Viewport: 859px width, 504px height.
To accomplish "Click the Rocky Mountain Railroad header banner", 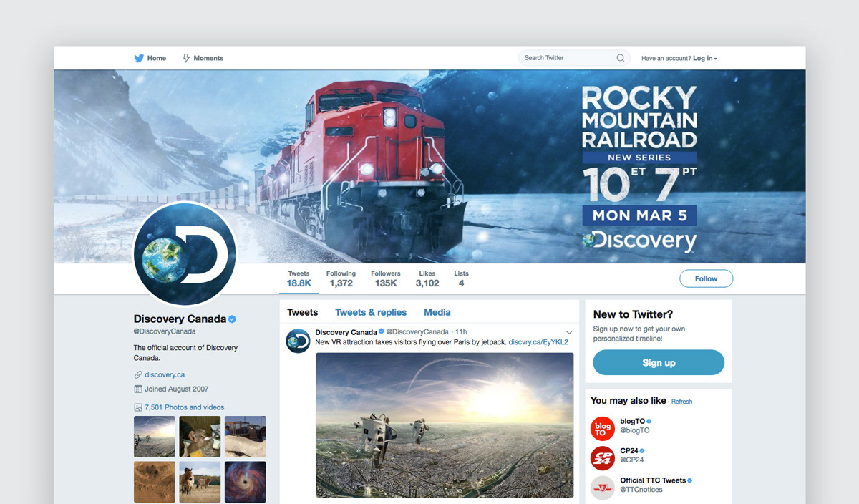I will (x=429, y=166).
